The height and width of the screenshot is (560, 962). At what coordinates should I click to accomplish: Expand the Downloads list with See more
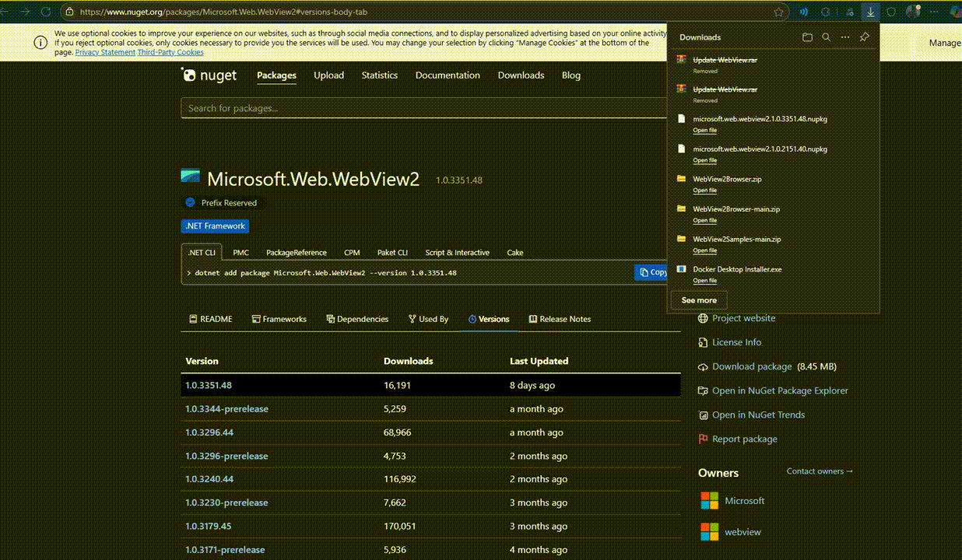[x=698, y=299]
